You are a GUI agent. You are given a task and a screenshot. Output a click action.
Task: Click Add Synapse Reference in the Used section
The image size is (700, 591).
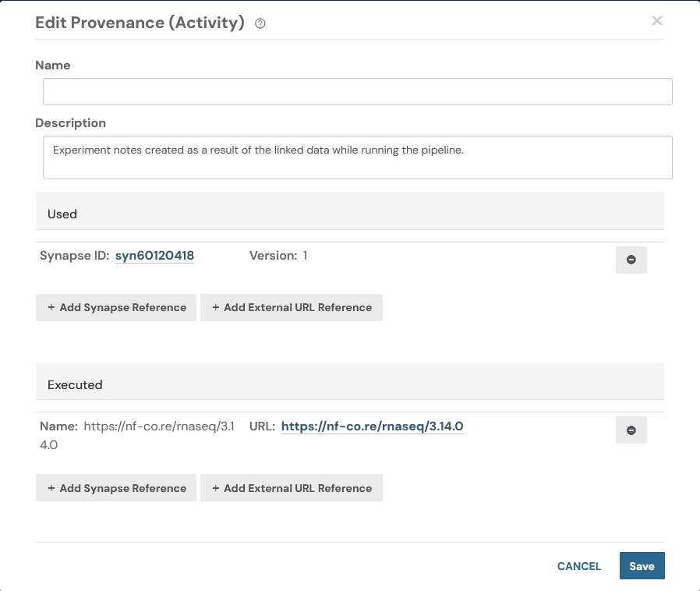click(115, 307)
